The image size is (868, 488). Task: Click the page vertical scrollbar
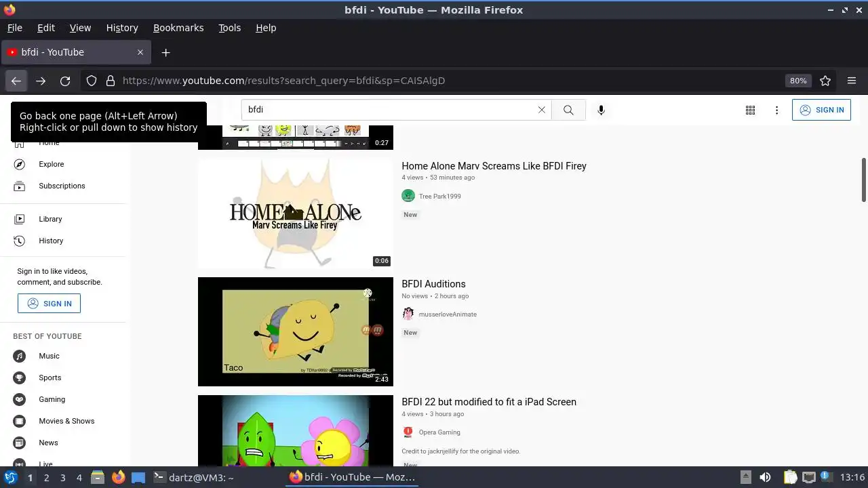[864, 180]
